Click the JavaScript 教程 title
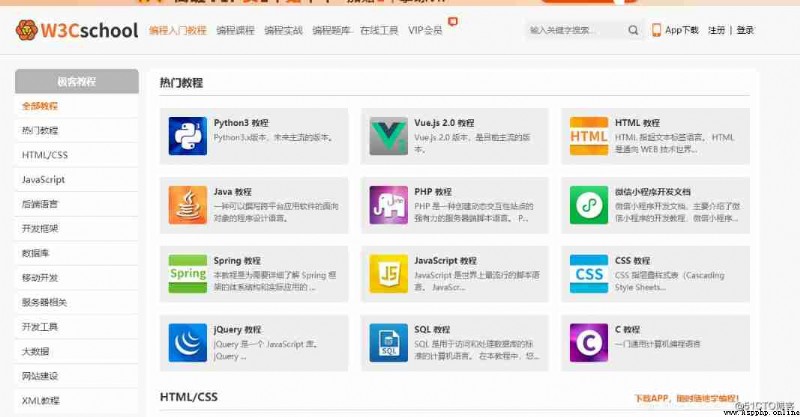800x417 pixels. click(x=445, y=261)
